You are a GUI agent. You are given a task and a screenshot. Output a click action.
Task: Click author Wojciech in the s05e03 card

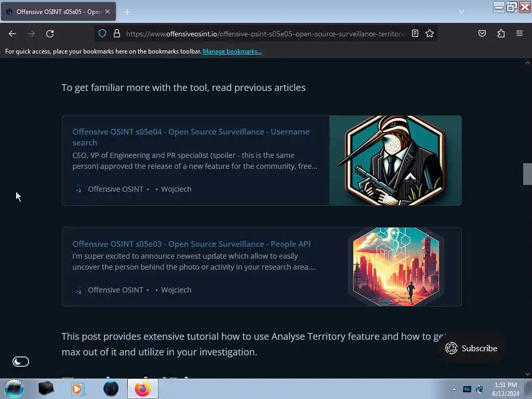tap(176, 290)
